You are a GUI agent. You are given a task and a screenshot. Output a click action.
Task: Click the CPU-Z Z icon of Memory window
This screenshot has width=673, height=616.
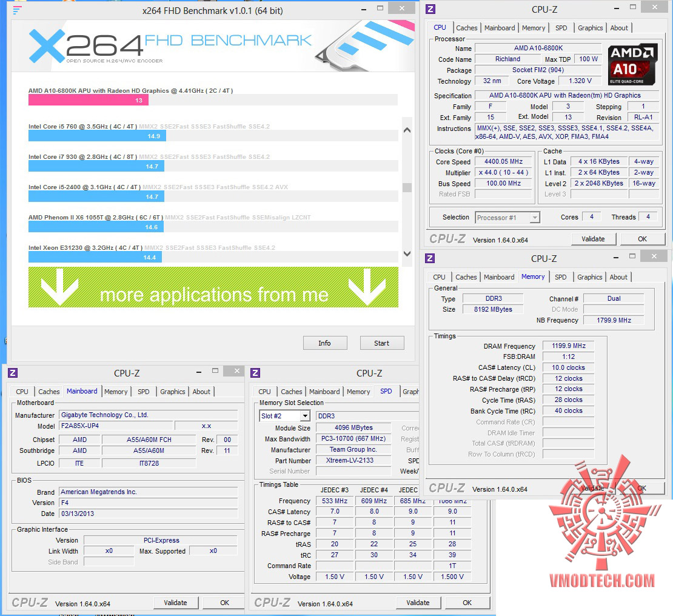tap(430, 258)
